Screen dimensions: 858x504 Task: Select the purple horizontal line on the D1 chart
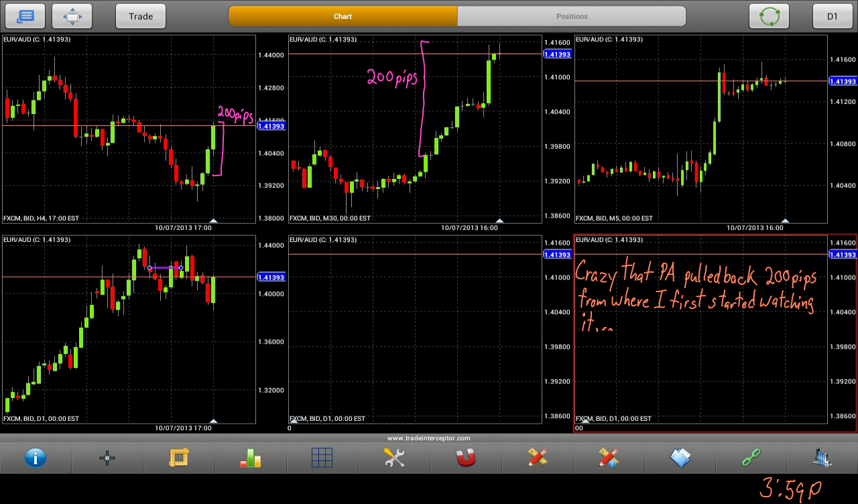[165, 268]
